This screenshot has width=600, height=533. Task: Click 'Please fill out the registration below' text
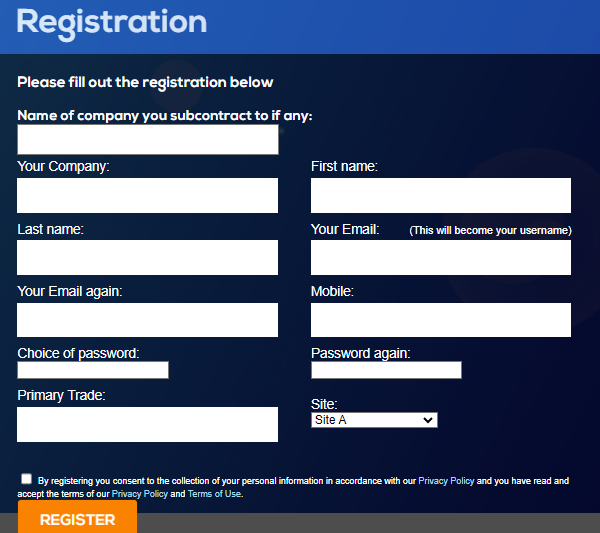tap(145, 82)
